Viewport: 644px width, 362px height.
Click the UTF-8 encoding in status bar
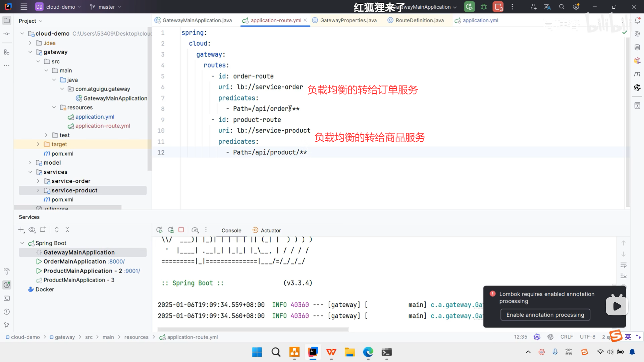(587, 337)
